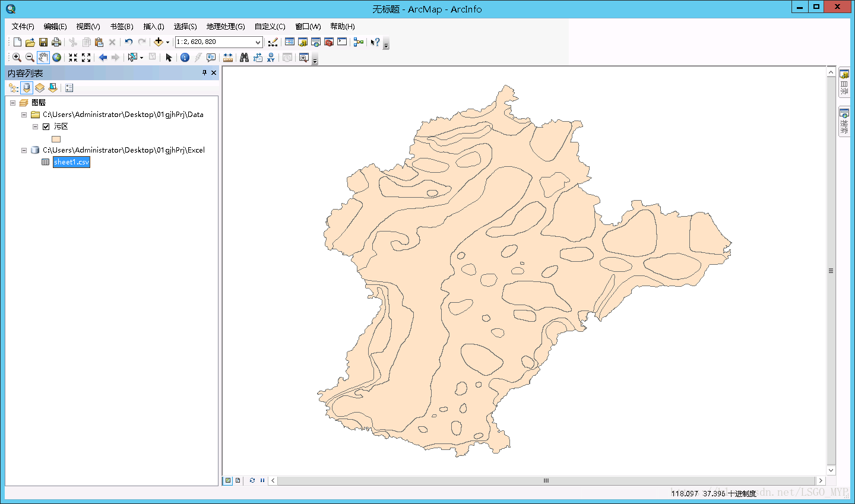Open the 编辑(E) menu
855x504 pixels.
pos(55,27)
